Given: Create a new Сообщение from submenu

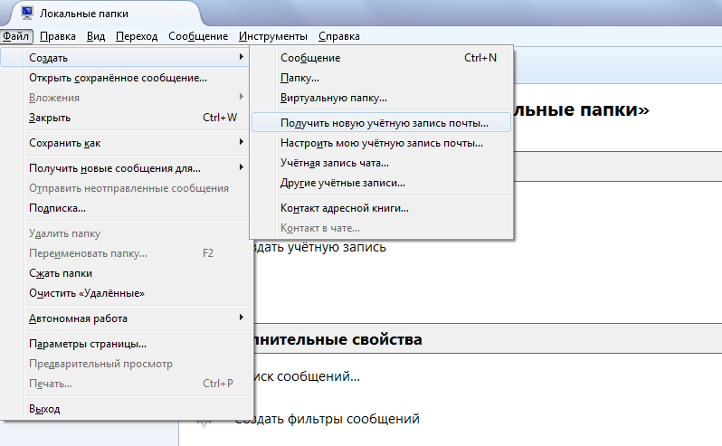Looking at the screenshot, I should click(x=381, y=58).
